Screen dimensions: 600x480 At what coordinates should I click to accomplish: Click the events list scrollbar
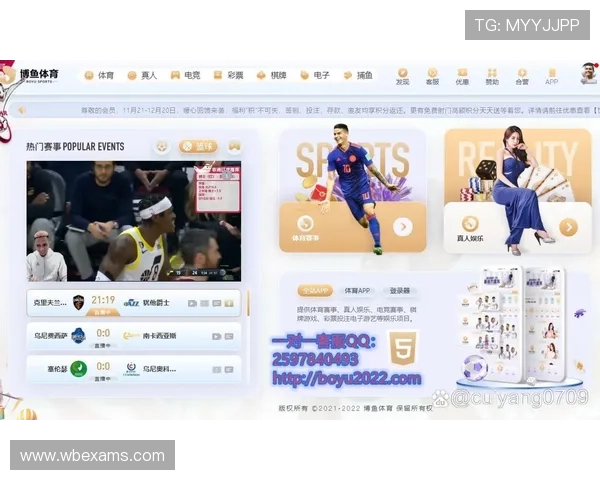(x=249, y=305)
